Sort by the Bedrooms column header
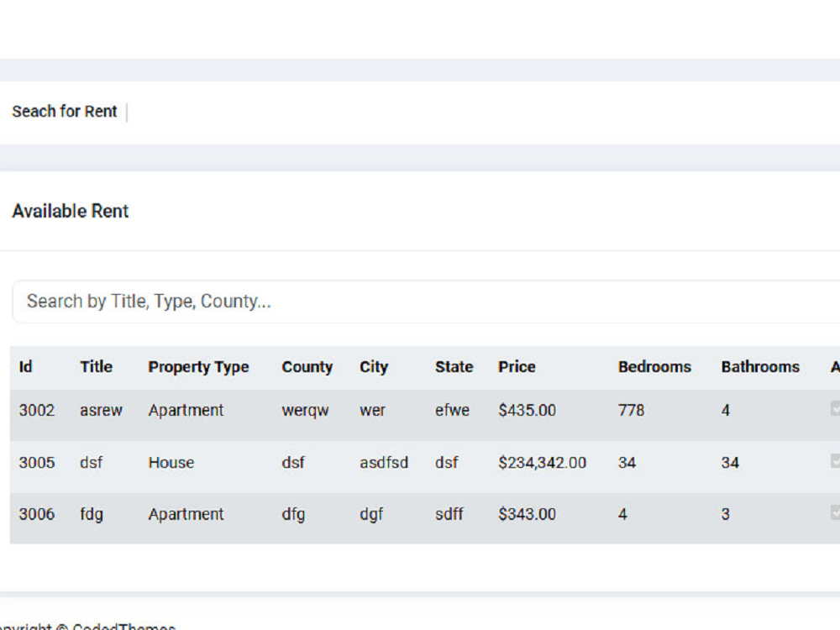 tap(654, 367)
